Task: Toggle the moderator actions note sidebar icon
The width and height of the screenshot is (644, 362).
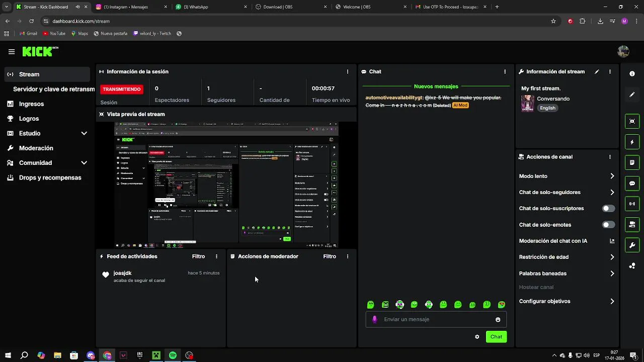Action: click(632, 163)
